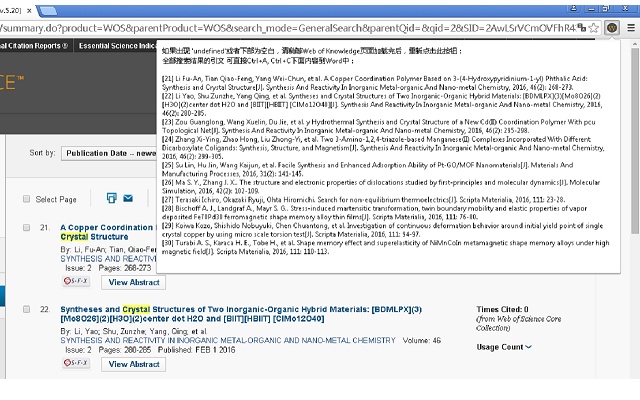640x400 pixels.
Task: Click citation [27] Terasaki Ichiro in popup
Action: pos(363,200)
